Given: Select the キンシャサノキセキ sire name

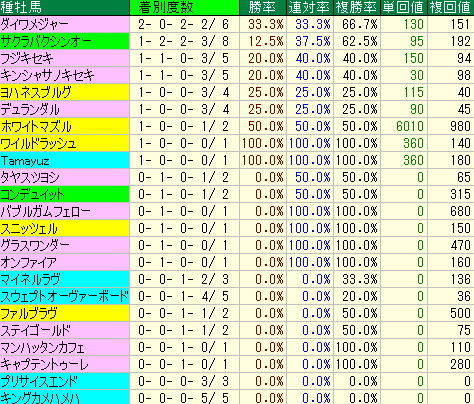Looking at the screenshot, I should [47, 75].
